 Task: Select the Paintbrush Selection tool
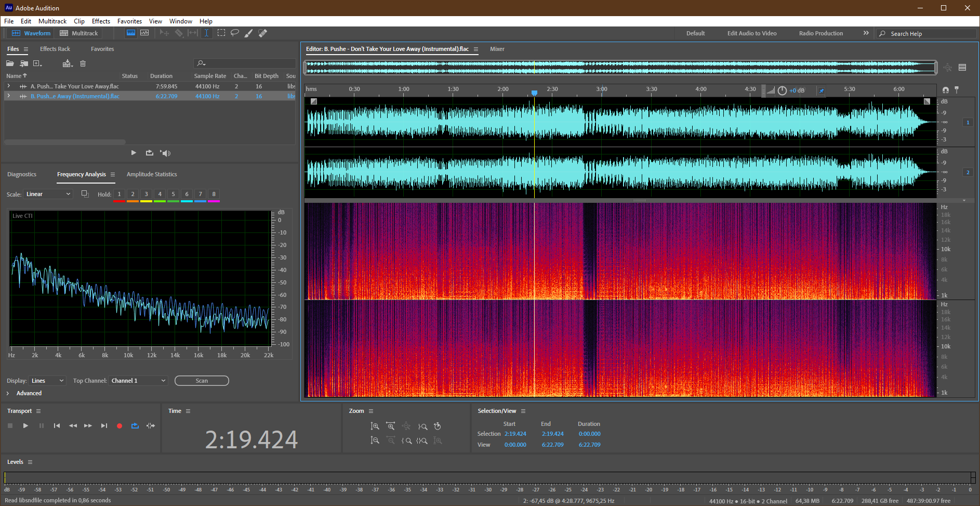pos(249,33)
